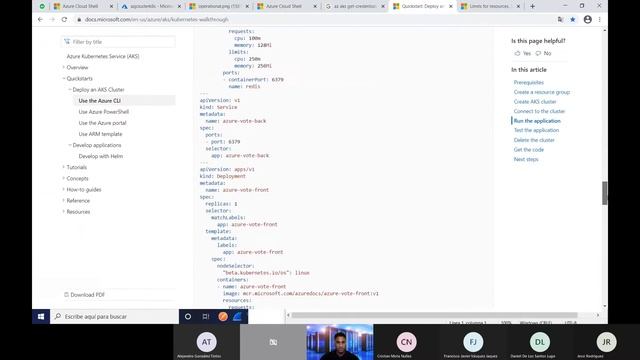Screen dimensions: 640x360
Task: Collapse Deploy an AKS Cluster node
Action: pos(70,89)
